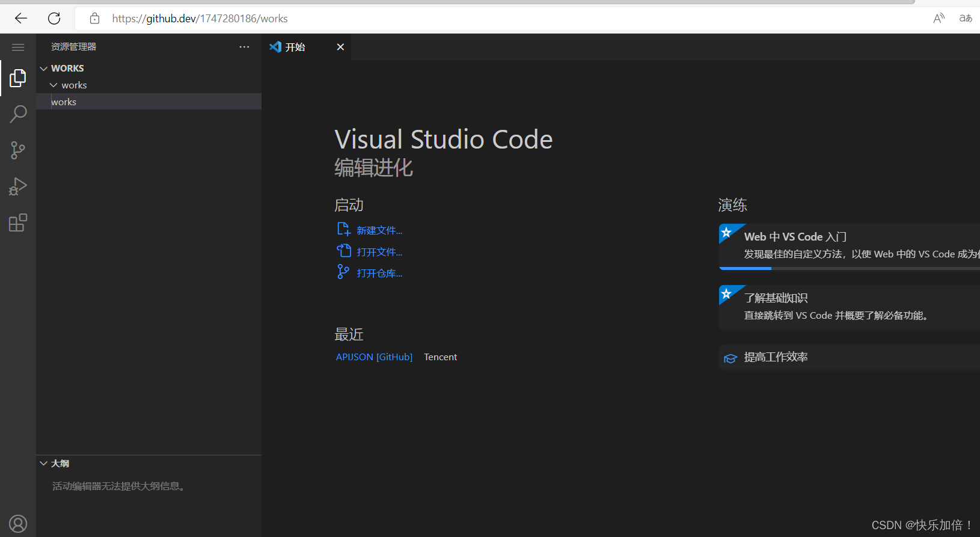This screenshot has width=980, height=537.
Task: Close the 开始 tab
Action: tap(340, 47)
